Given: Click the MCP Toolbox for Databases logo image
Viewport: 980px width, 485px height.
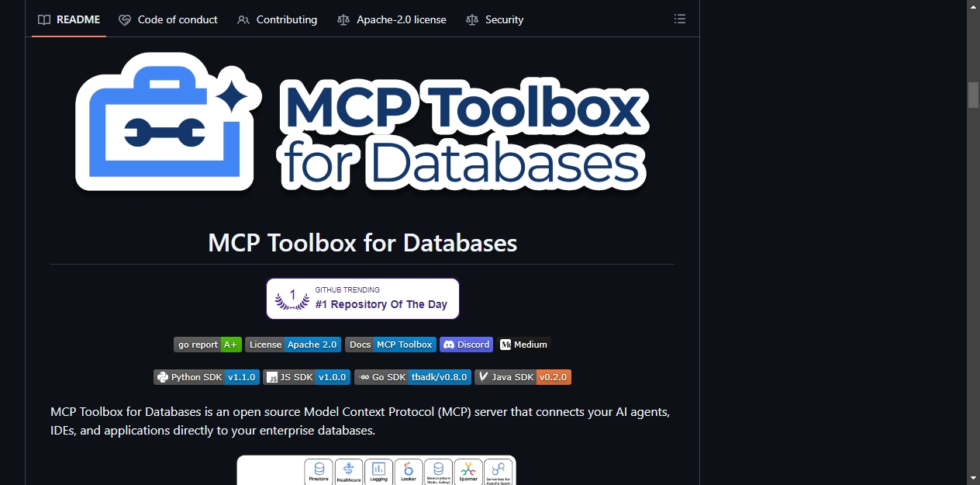Looking at the screenshot, I should (362, 123).
